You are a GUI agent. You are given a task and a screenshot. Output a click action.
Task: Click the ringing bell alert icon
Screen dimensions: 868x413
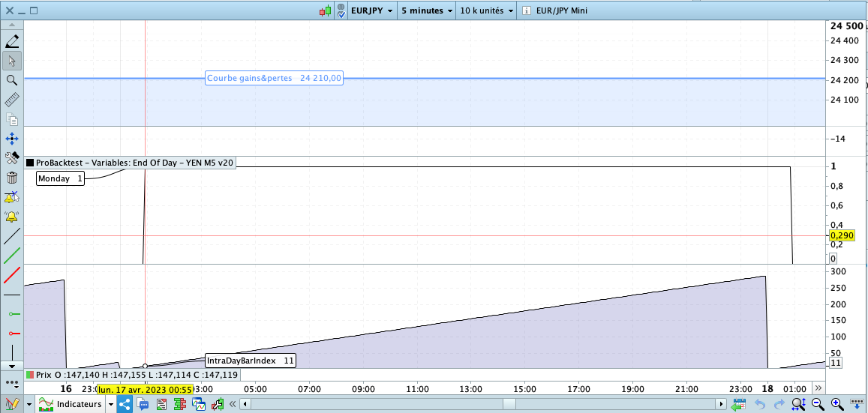click(12, 216)
